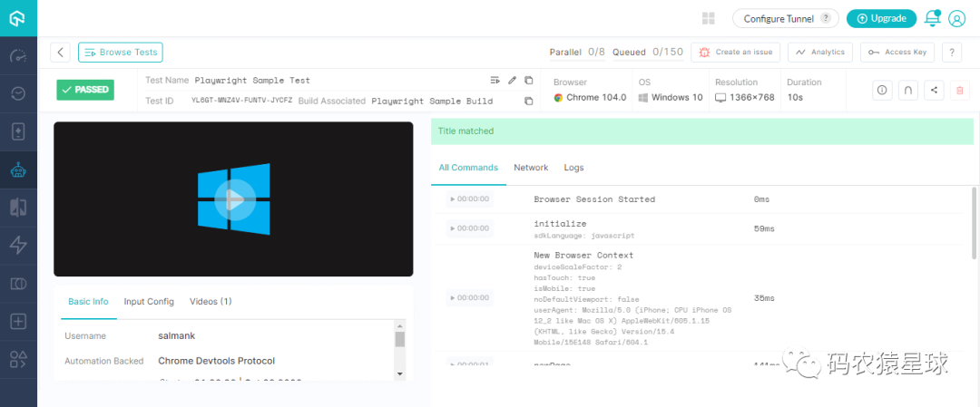Screen dimensions: 980x407
Task: Open the real-time testing clock icon in sidebar
Action: 18,93
